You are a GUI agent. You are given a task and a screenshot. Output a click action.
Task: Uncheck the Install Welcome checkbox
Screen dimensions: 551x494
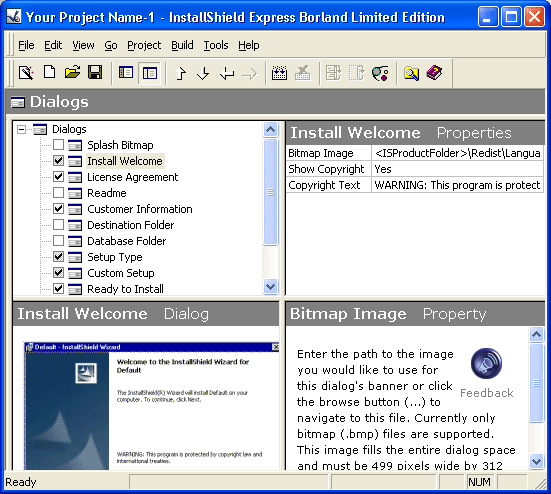point(58,161)
